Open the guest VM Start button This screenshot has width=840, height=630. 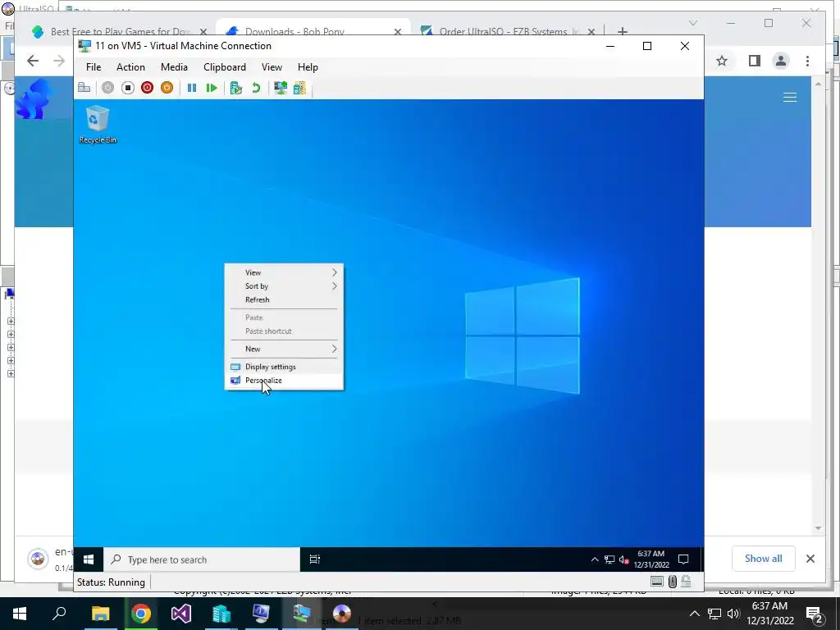point(89,559)
